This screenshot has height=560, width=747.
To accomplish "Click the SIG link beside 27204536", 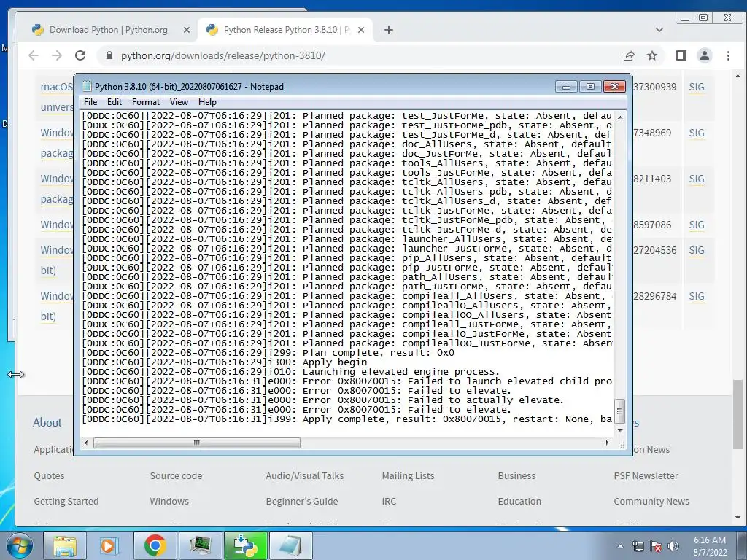I will 696,251.
